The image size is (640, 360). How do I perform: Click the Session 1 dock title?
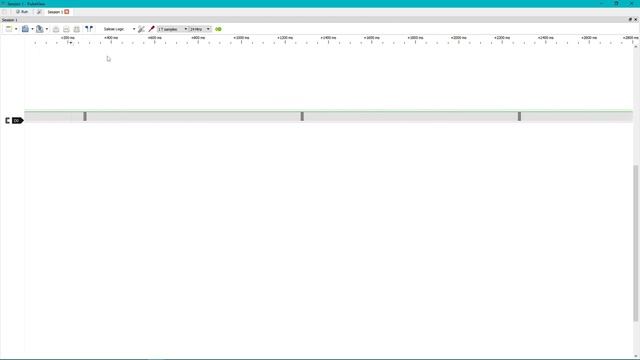[9, 20]
